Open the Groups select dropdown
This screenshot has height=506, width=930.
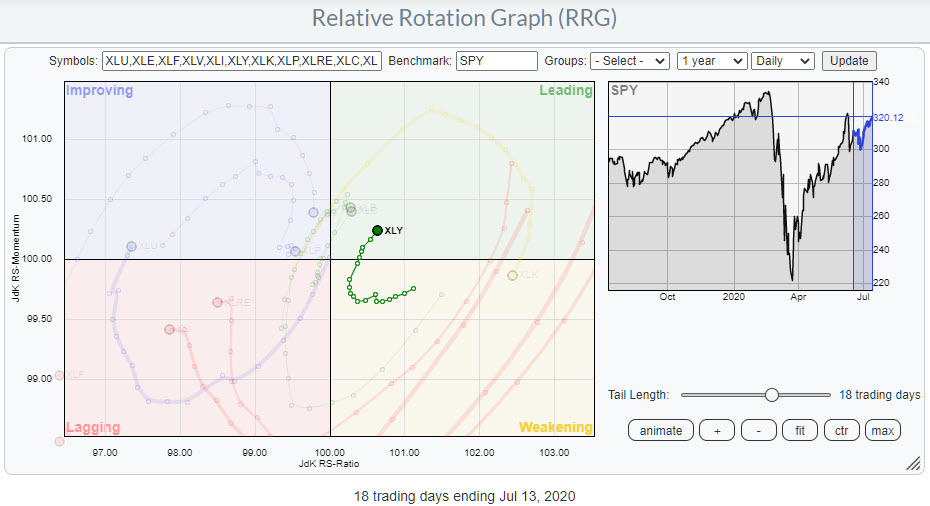[629, 61]
